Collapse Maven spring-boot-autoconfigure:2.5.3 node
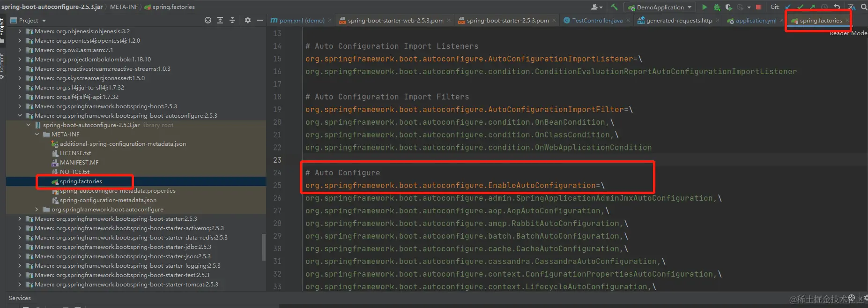The height and width of the screenshot is (308, 868). pos(20,116)
